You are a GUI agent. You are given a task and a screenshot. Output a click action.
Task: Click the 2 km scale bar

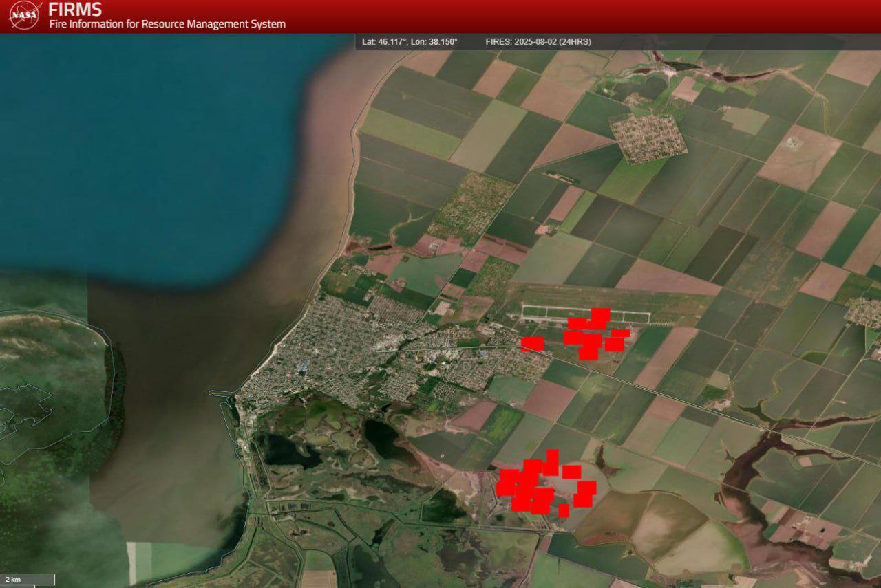28,579
